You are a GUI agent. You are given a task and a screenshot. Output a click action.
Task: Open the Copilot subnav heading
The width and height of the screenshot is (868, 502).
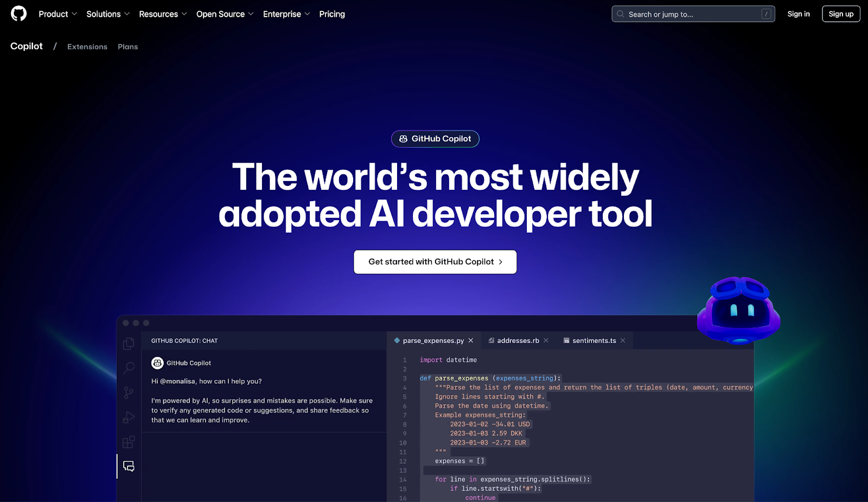point(27,46)
